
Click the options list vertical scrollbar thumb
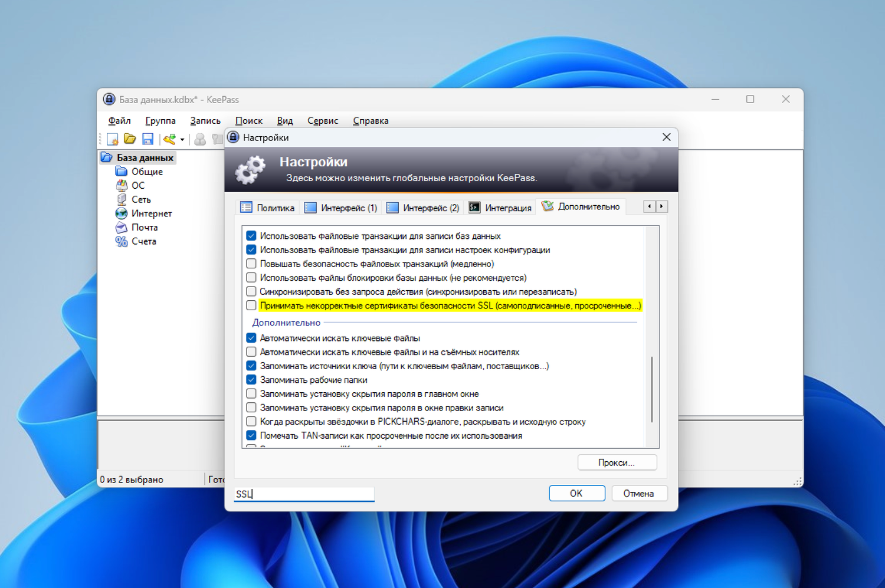click(x=652, y=389)
